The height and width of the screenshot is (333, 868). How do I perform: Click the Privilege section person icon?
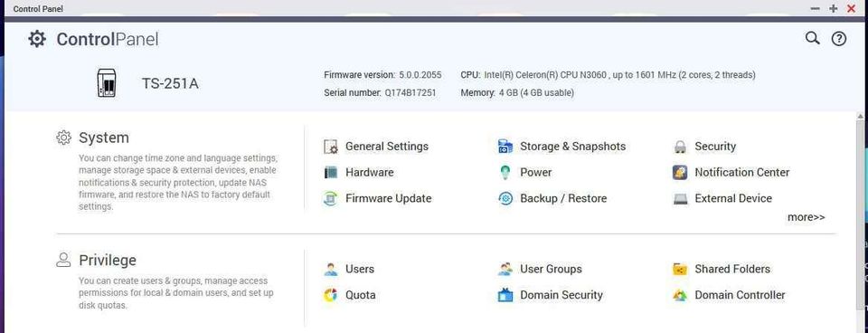tap(63, 261)
